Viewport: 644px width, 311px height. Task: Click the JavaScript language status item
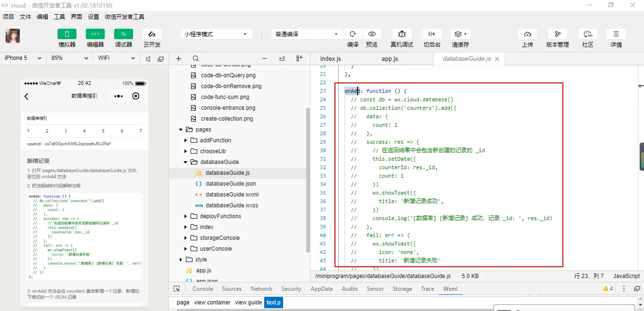click(627, 276)
